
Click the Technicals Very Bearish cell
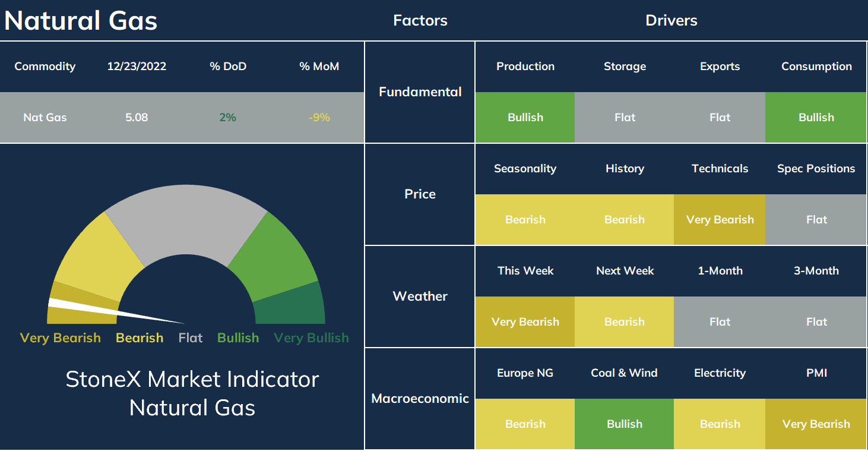720,219
